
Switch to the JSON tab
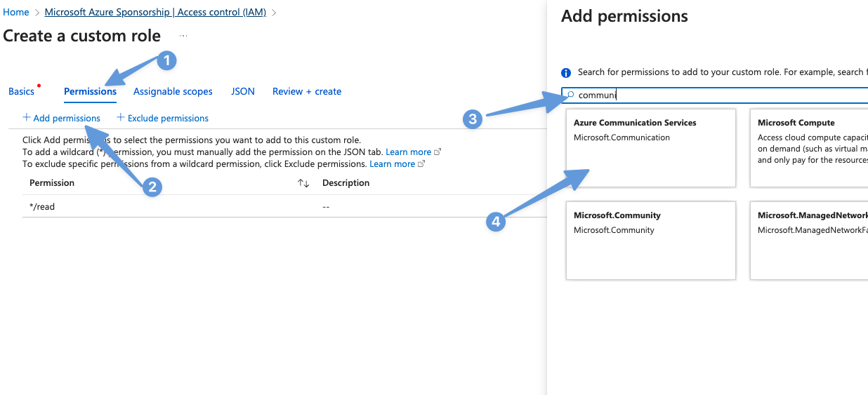[243, 91]
